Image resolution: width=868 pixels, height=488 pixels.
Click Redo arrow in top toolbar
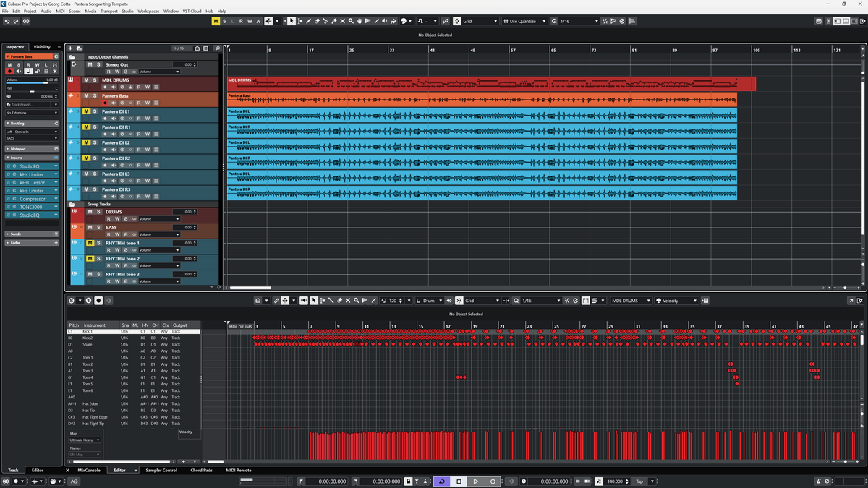pos(16,21)
